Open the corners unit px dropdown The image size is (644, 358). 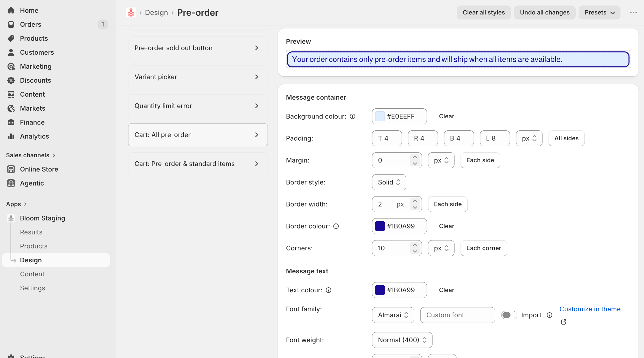pos(441,248)
